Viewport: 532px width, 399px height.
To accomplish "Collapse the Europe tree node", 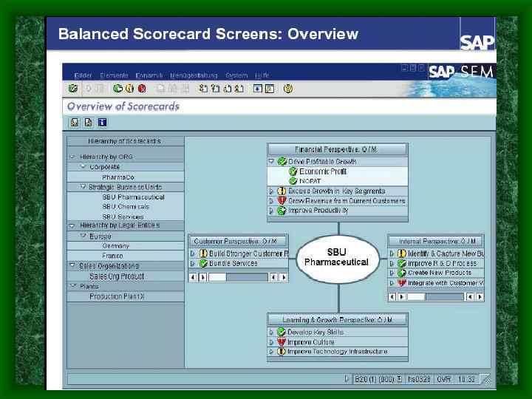I will tap(83, 236).
